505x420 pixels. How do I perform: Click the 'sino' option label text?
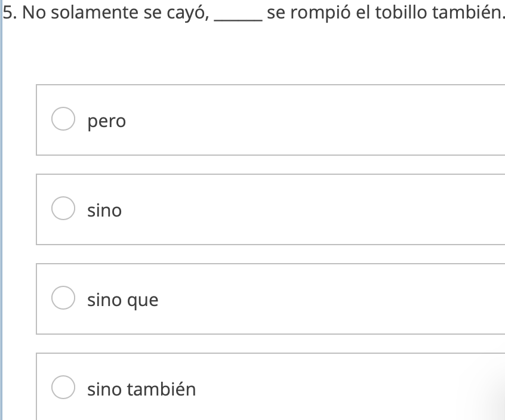point(104,210)
